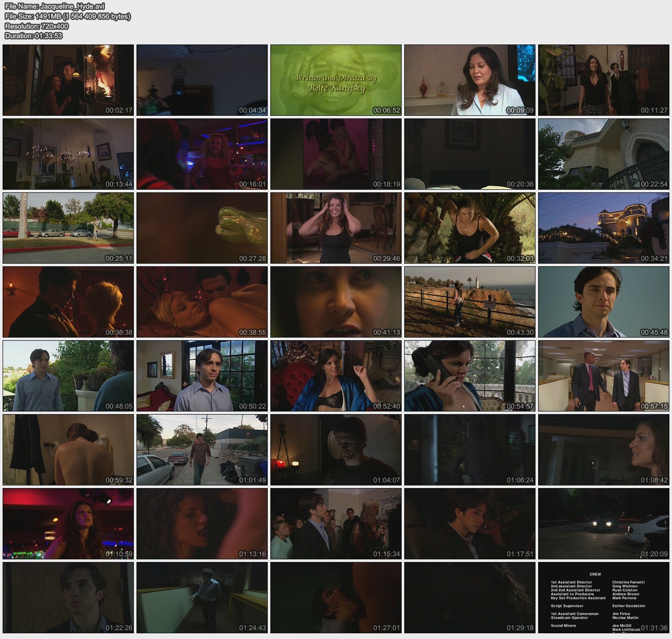Click the green glass bottle thumbnail at 00:27:28
672x639 pixels.
coord(202,228)
